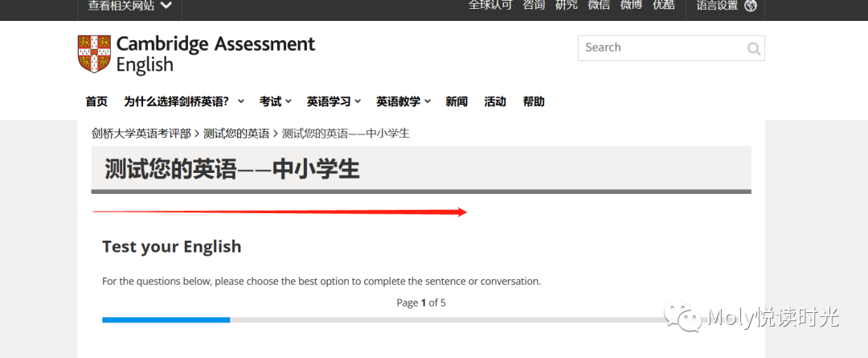Click the 研究 top link
The width and height of the screenshot is (868, 358).
coord(567,5)
